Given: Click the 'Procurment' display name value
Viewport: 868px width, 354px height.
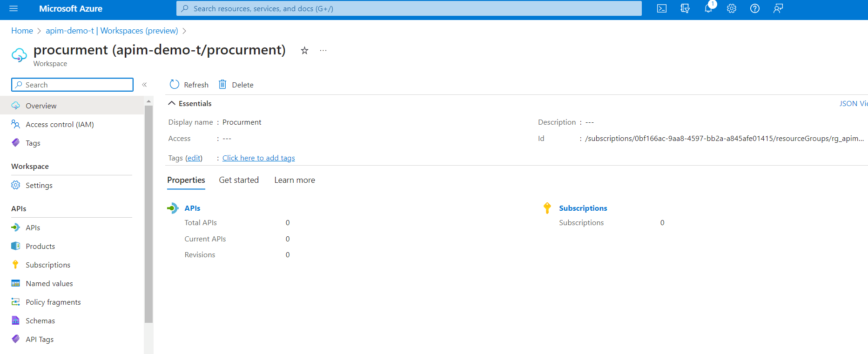Looking at the screenshot, I should pyautogui.click(x=242, y=122).
